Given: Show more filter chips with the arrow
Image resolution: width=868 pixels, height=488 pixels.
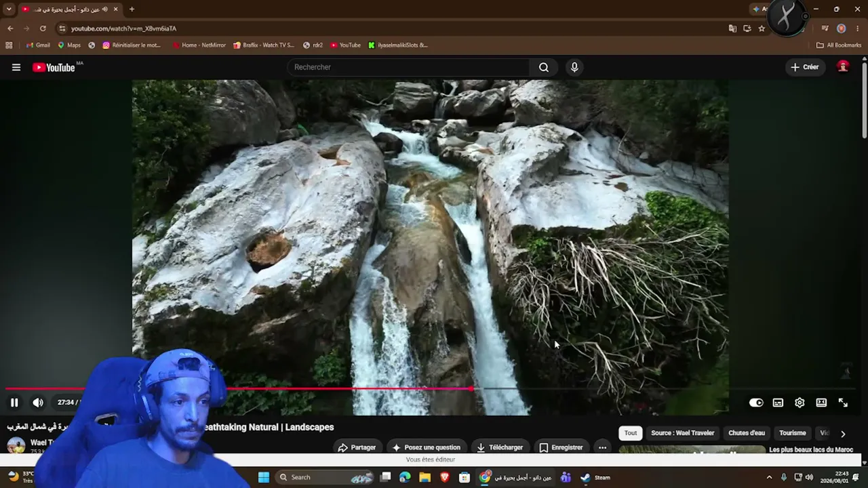Looking at the screenshot, I should [843, 434].
